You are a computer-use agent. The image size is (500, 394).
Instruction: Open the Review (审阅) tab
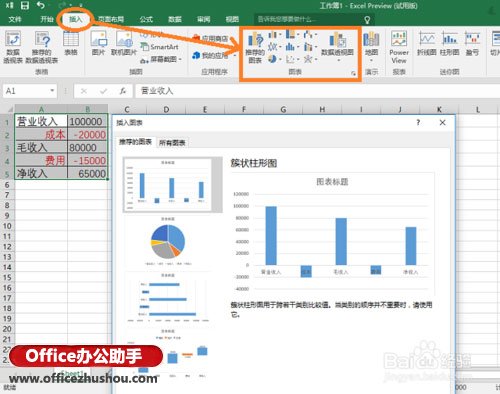pyautogui.click(x=203, y=19)
